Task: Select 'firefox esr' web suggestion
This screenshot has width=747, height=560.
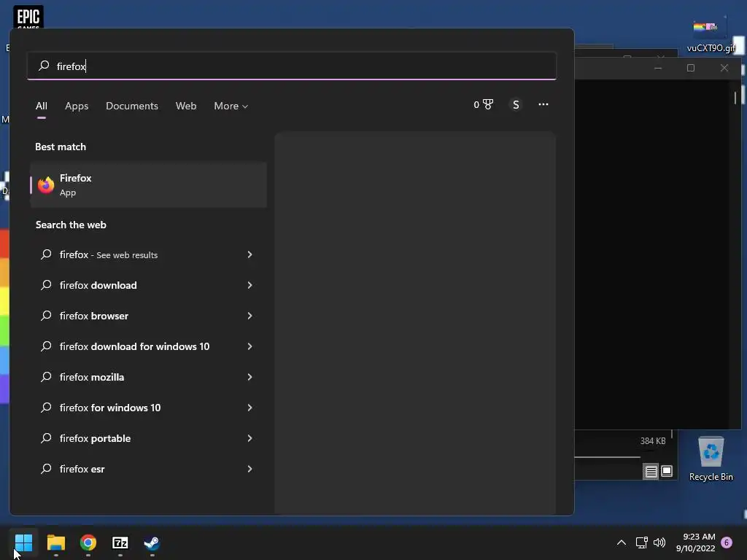Action: (148, 469)
